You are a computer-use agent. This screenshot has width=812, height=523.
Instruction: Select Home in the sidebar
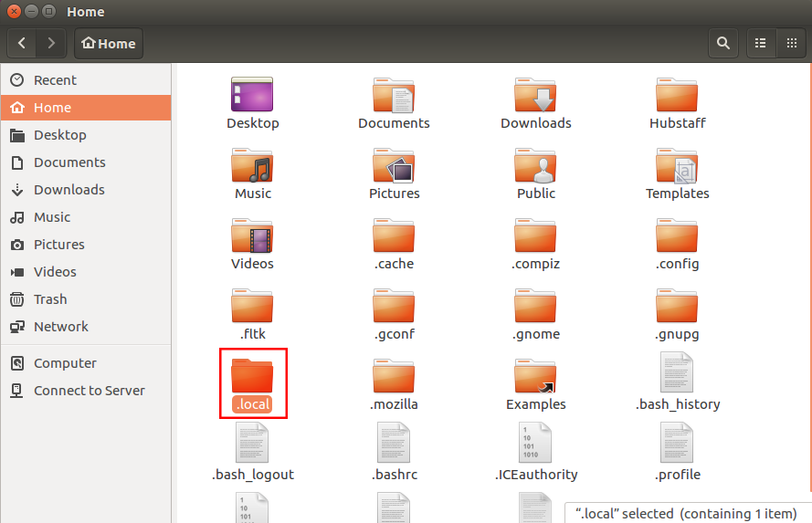coord(86,108)
